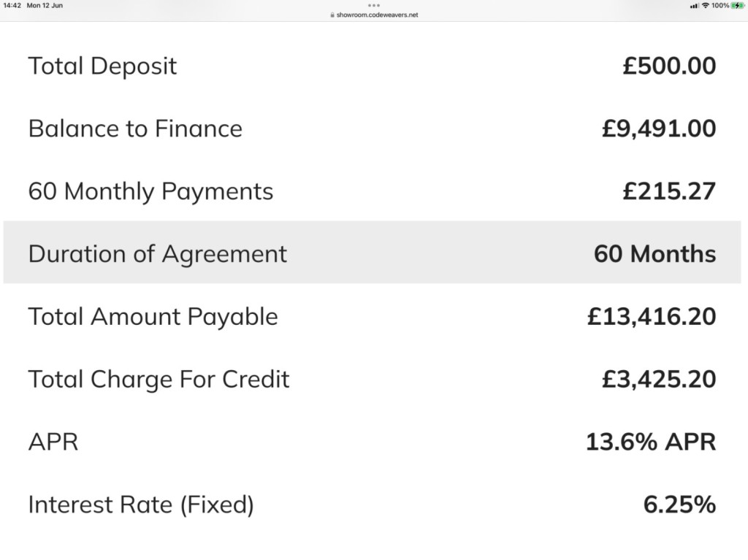Tap the Total Deposit label
Screen dimensions: 748x560
tap(102, 66)
